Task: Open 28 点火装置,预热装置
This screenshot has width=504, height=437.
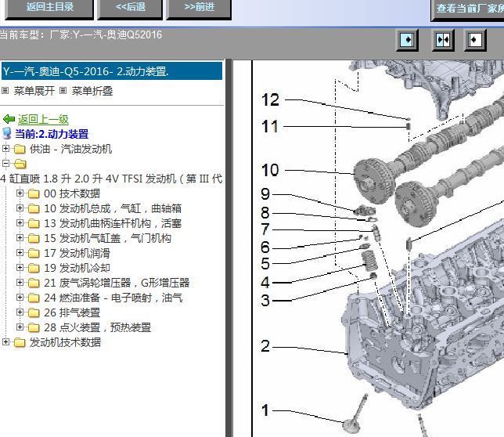Action: click(97, 327)
